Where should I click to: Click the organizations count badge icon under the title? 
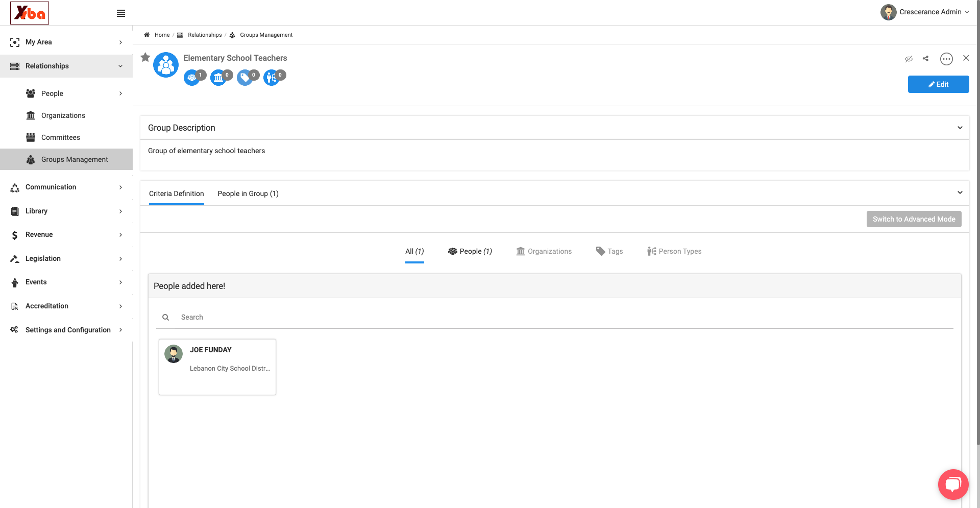218,78
